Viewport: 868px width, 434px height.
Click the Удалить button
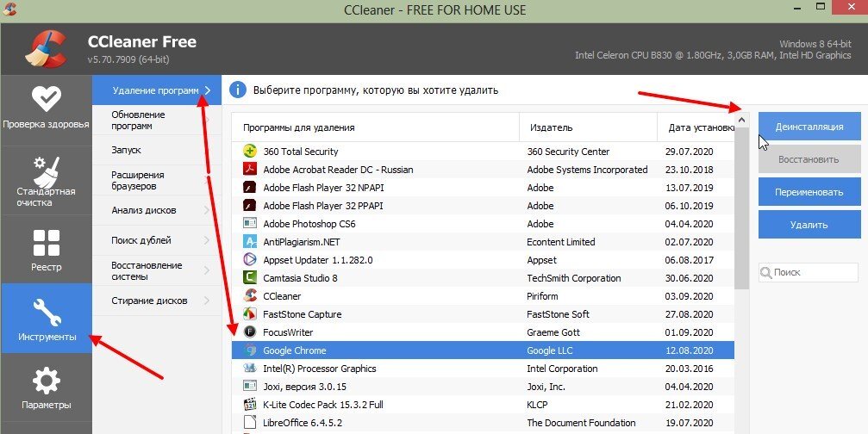[x=809, y=225]
